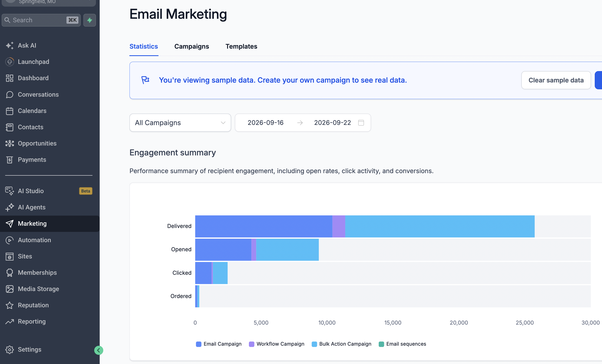Click the Delivered bar's Bulk Action segment
Image resolution: width=602 pixels, height=364 pixels.
[440, 226]
